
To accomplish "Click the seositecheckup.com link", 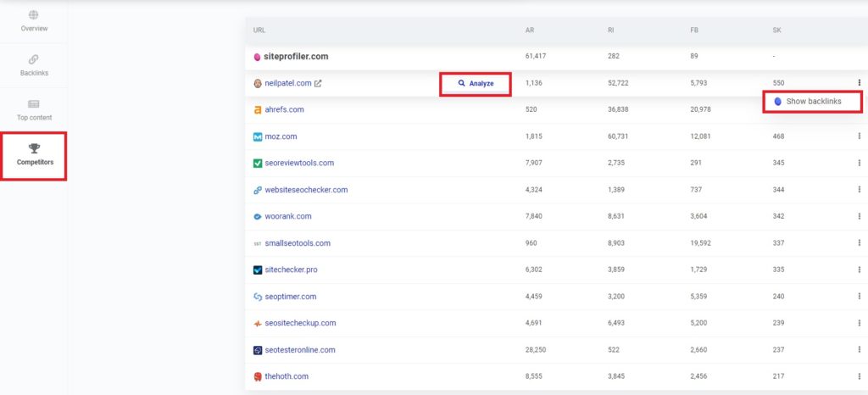I will tap(300, 323).
